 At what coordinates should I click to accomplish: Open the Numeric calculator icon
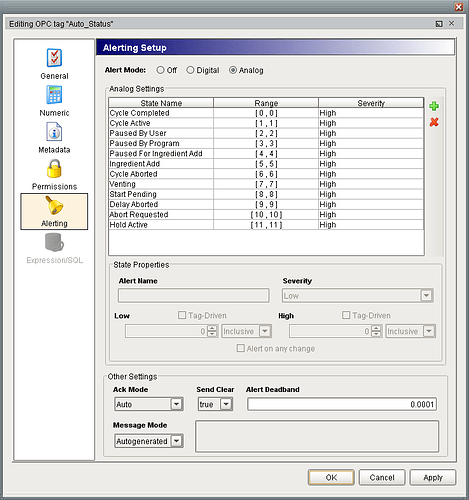tap(54, 95)
